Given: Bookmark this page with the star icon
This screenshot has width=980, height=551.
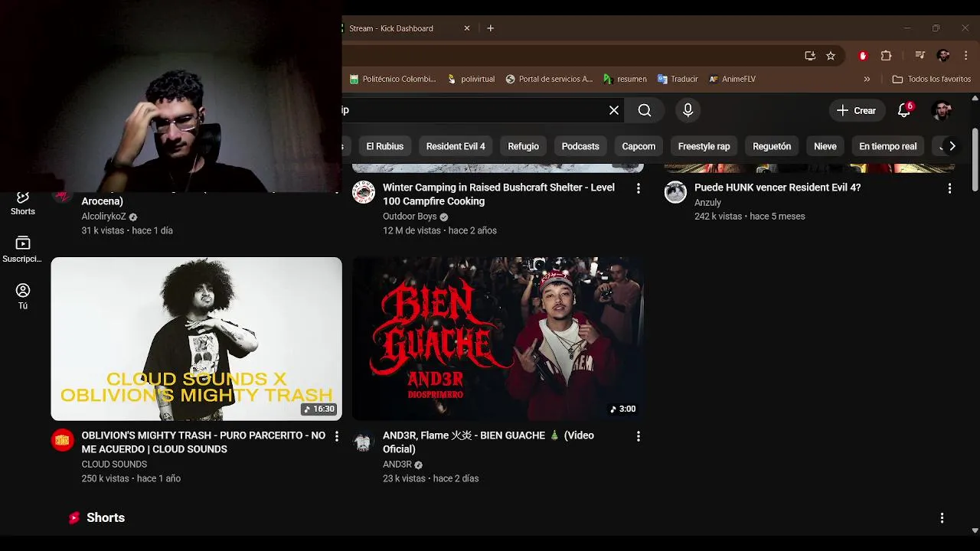Looking at the screenshot, I should [x=831, y=56].
